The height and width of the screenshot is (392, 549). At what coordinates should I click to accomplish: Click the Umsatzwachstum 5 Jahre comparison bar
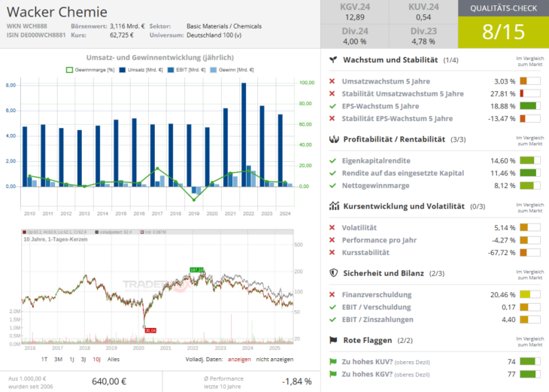529,81
